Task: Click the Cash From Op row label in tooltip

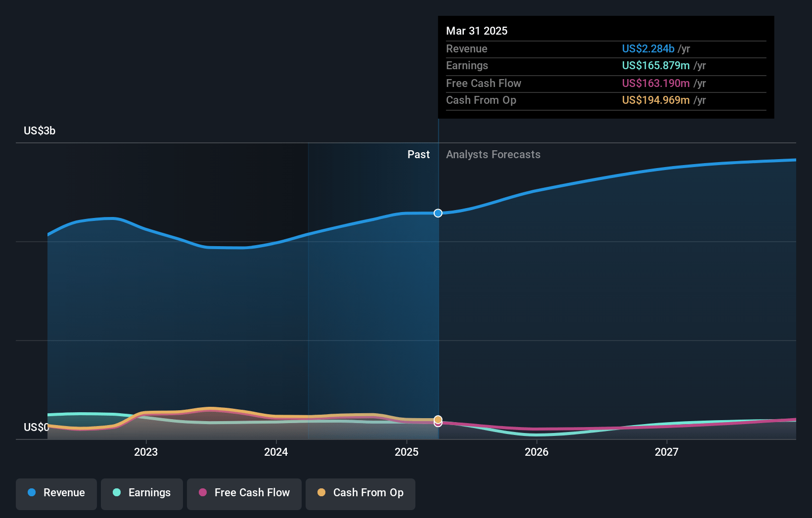Action: (481, 100)
